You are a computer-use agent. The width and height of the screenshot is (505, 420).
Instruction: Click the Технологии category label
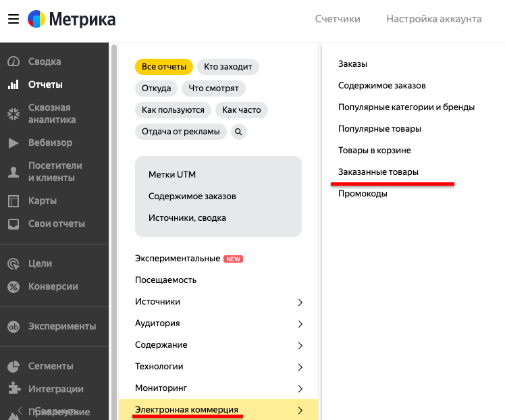(x=159, y=367)
